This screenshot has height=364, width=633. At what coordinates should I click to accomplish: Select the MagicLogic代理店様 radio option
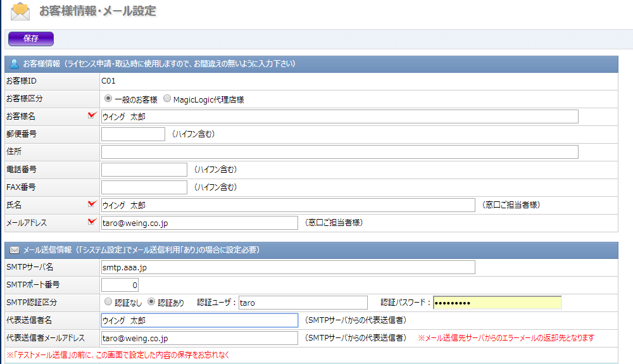pos(167,99)
